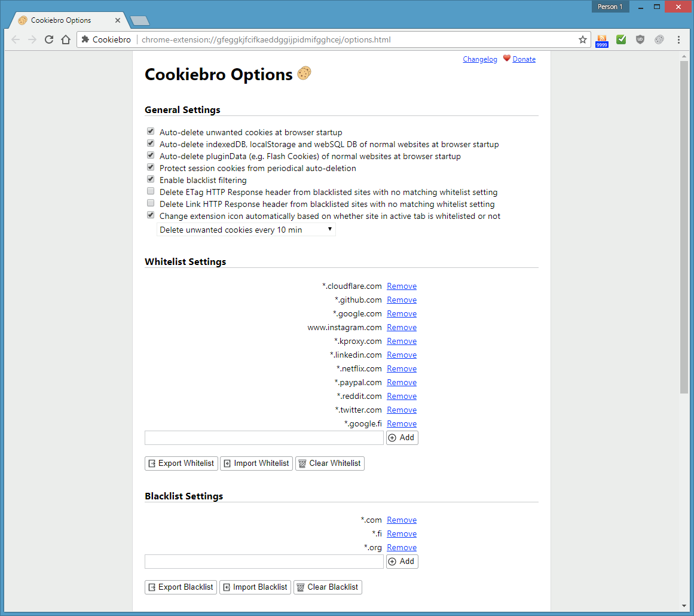Remove *.google.fi from whitelist
Viewport: 694px width, 616px height.
point(402,423)
